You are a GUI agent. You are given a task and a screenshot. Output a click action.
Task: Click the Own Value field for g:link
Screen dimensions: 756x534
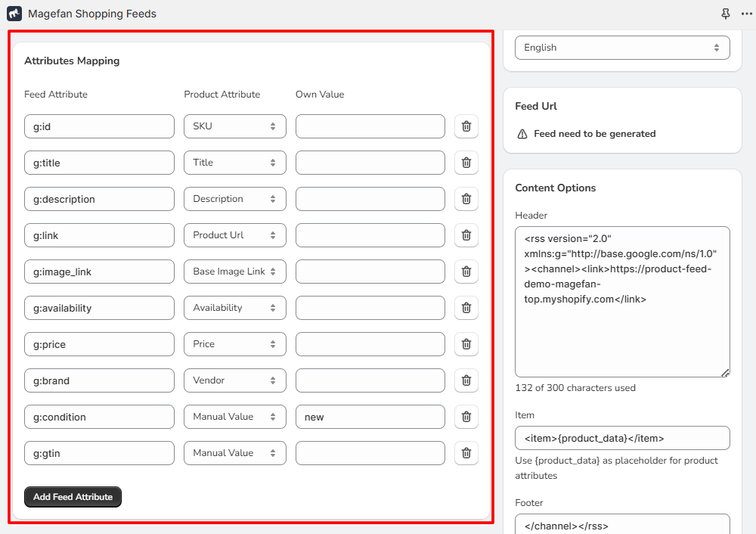(x=370, y=235)
